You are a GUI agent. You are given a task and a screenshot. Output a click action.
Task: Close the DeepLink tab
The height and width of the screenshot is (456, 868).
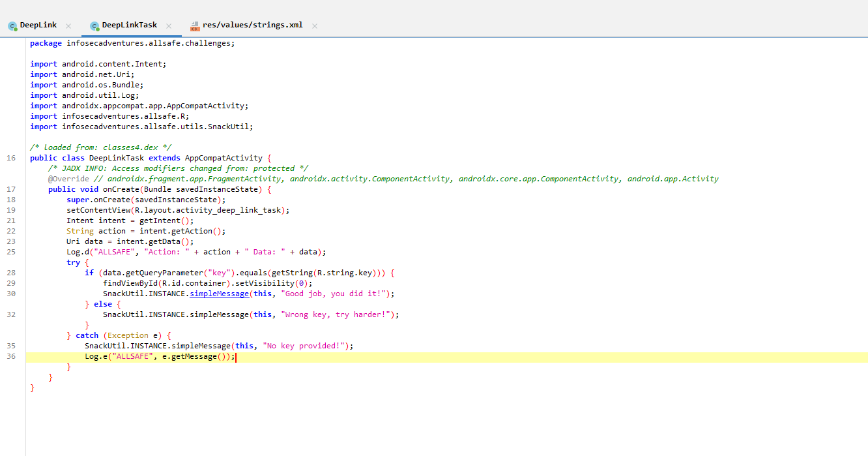68,26
